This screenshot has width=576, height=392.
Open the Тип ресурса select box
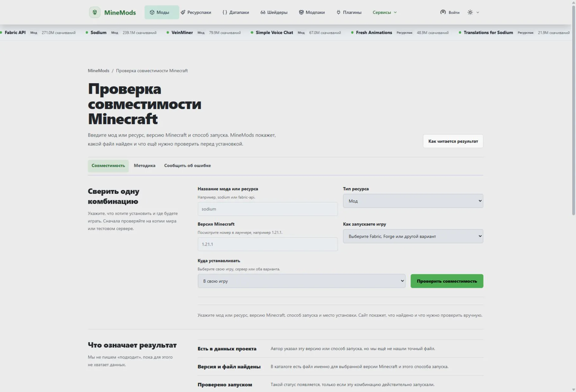(x=413, y=201)
